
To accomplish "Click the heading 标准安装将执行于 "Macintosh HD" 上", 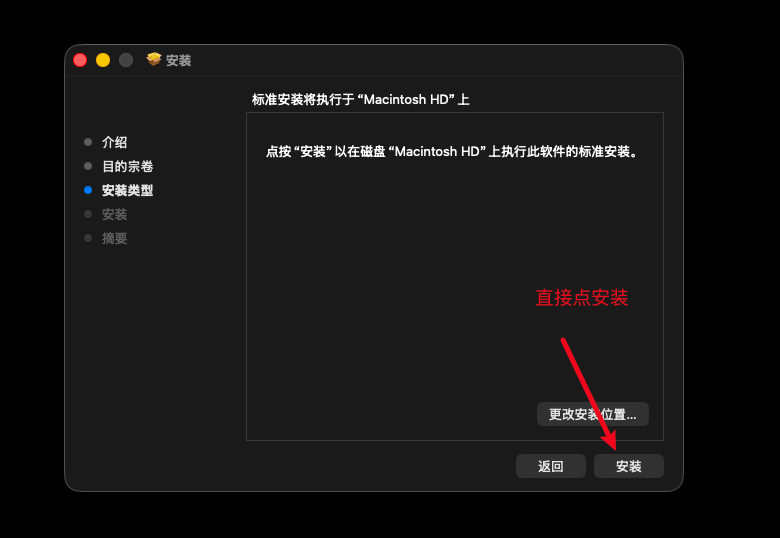I will pyautogui.click(x=361, y=99).
